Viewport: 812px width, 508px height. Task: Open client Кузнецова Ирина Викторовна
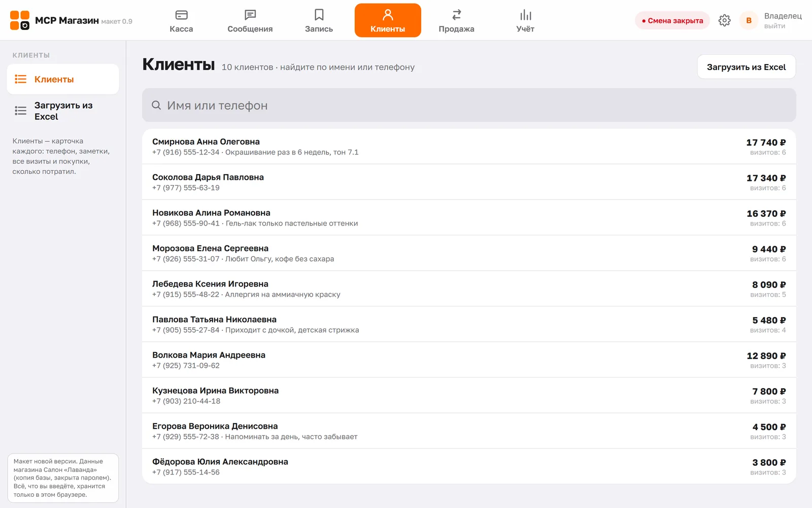click(x=469, y=395)
